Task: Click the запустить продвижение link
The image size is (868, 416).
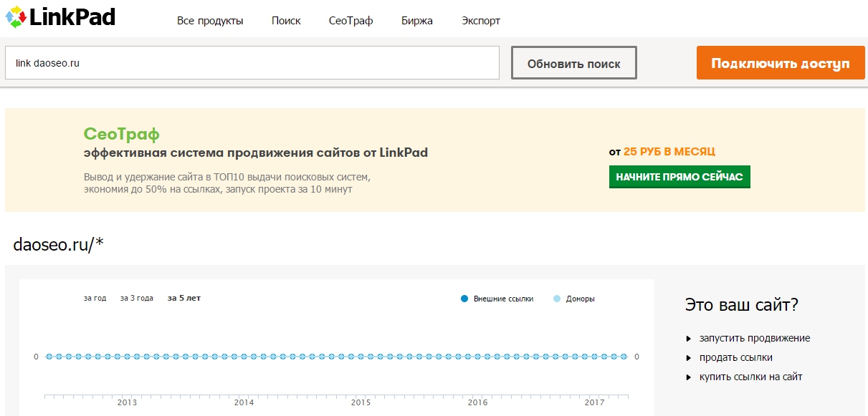Action: pyautogui.click(x=755, y=338)
